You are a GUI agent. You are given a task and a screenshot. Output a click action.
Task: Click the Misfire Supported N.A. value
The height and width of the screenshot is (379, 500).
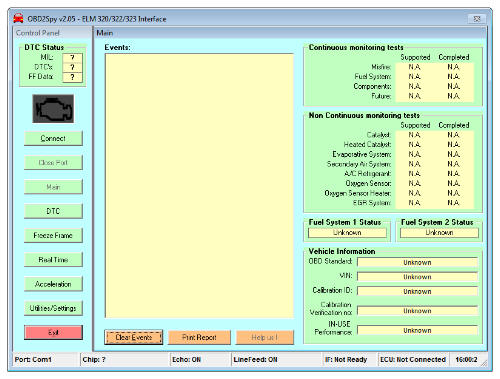pyautogui.click(x=415, y=67)
